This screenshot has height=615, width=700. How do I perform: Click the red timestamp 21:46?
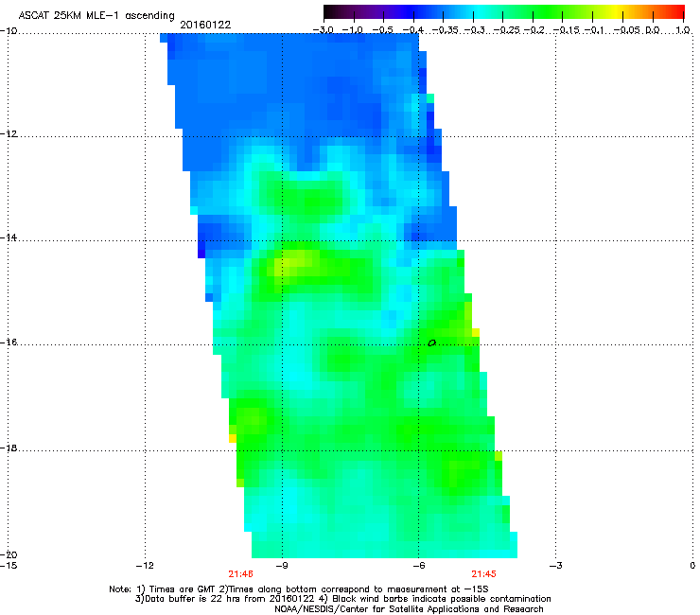240,574
